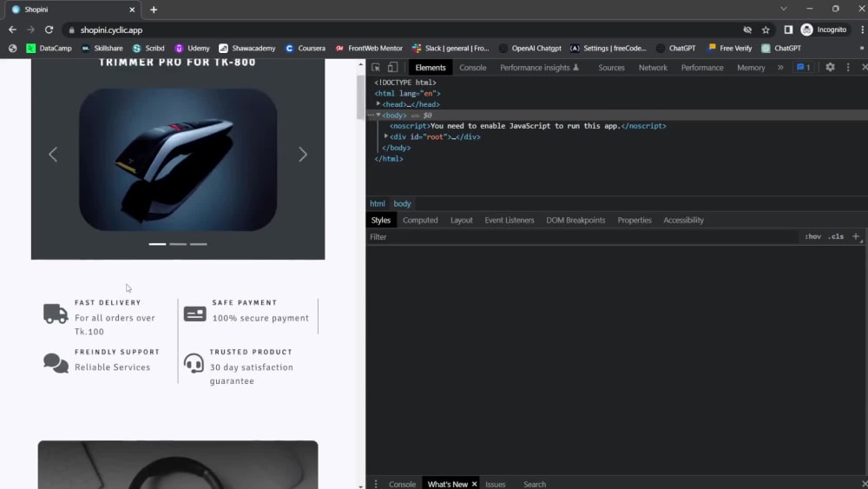The image size is (868, 489).
Task: Show more DevTools tabs chevron
Action: click(x=780, y=67)
